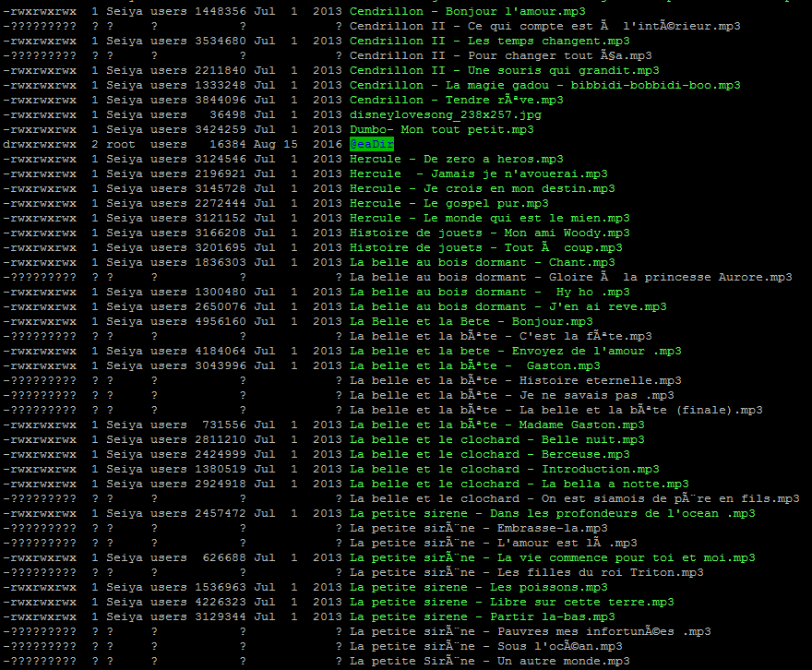
Task: Select 'Les filles du roi Triton.mp3'
Action: (x=600, y=573)
